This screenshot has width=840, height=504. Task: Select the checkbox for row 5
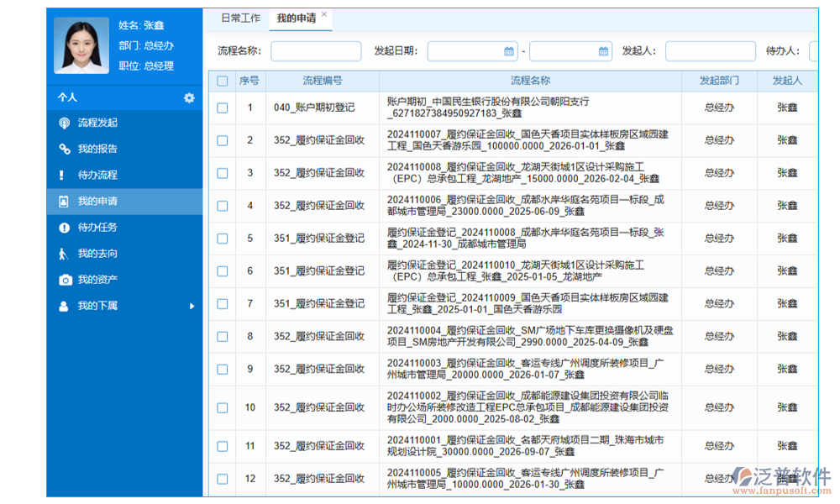pyautogui.click(x=222, y=239)
